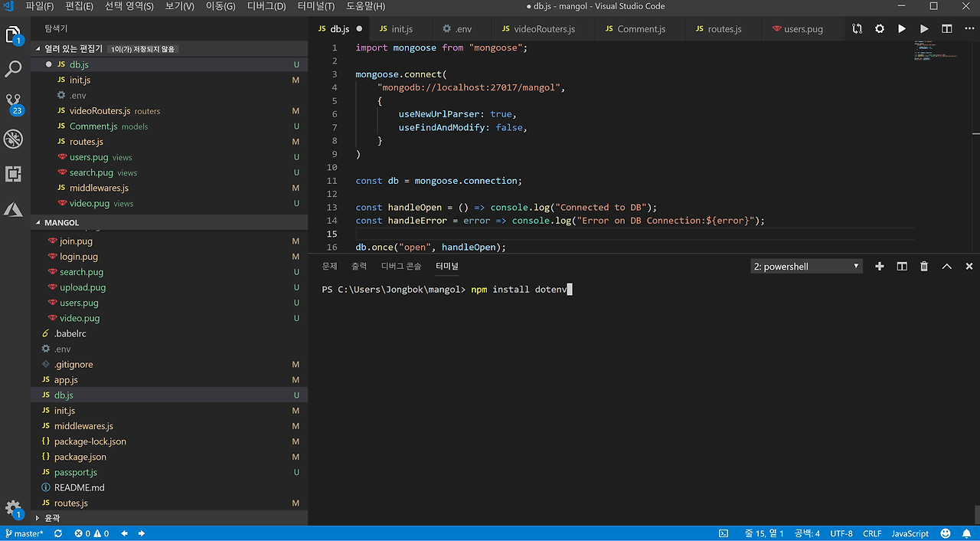Screen dimensions: 980x541
Task: Open the Extensions view in activity bar
Action: pos(14,174)
